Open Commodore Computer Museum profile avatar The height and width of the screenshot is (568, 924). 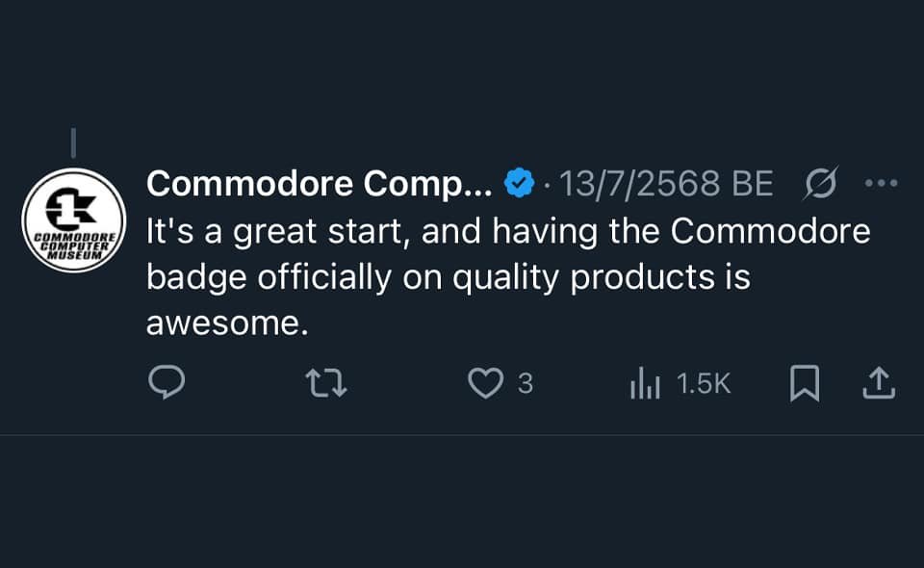[x=74, y=220]
